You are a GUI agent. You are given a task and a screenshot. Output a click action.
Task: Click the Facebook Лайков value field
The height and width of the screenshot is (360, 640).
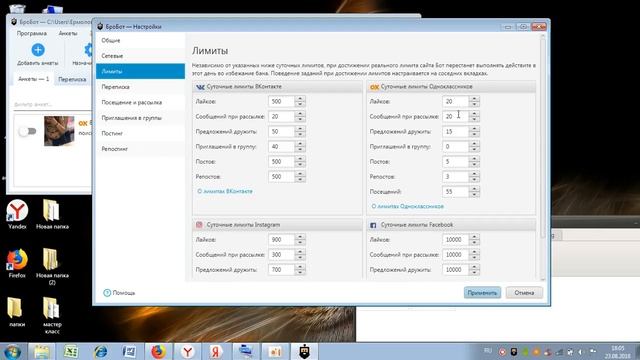coord(456,240)
